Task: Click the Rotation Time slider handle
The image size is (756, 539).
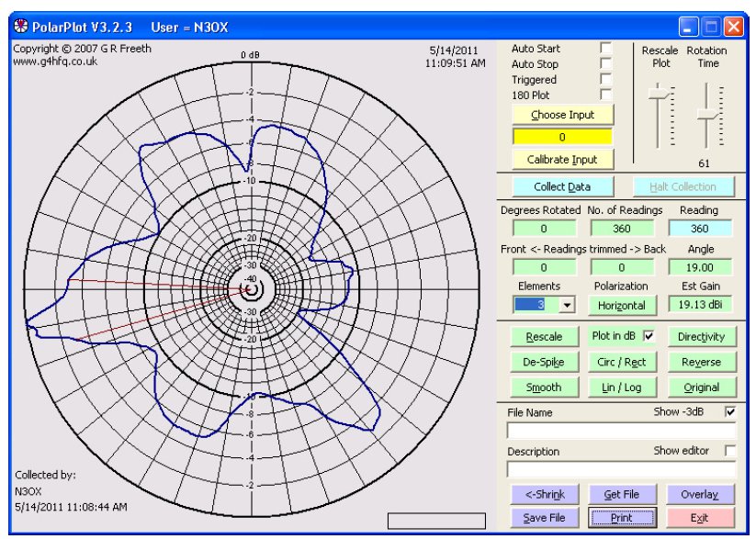Action: pyautogui.click(x=706, y=114)
